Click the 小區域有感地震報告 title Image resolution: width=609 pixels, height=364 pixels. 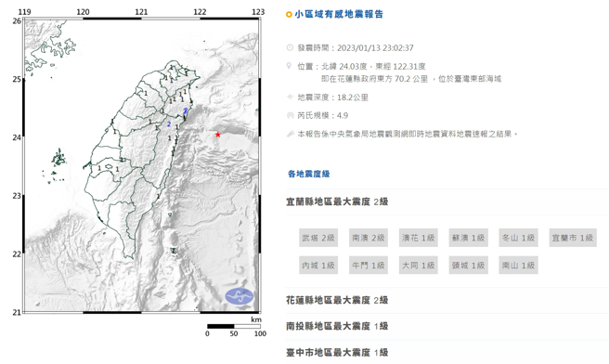click(339, 14)
